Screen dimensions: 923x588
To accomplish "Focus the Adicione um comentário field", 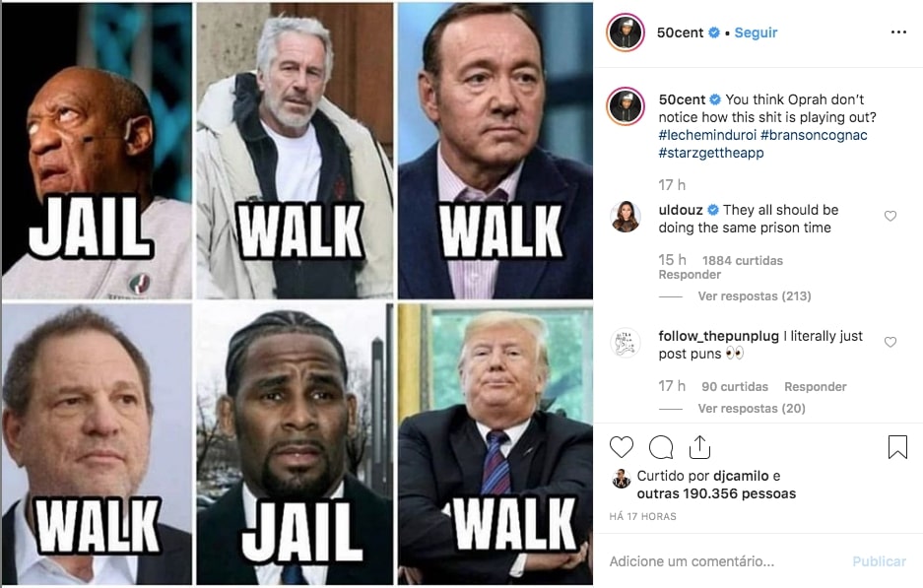I will (724, 561).
